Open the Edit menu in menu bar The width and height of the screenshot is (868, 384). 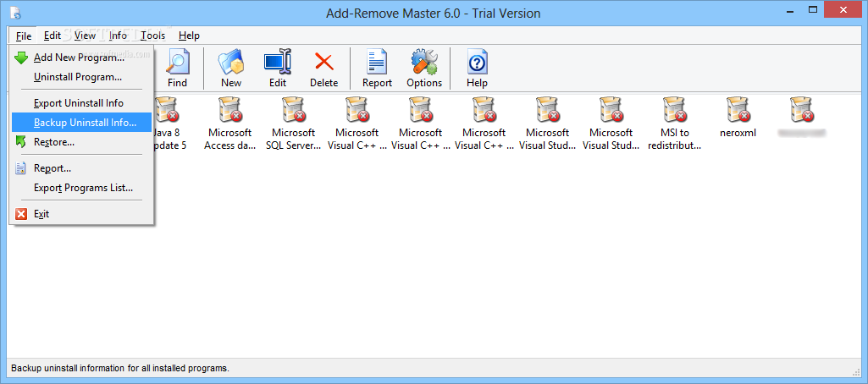53,36
